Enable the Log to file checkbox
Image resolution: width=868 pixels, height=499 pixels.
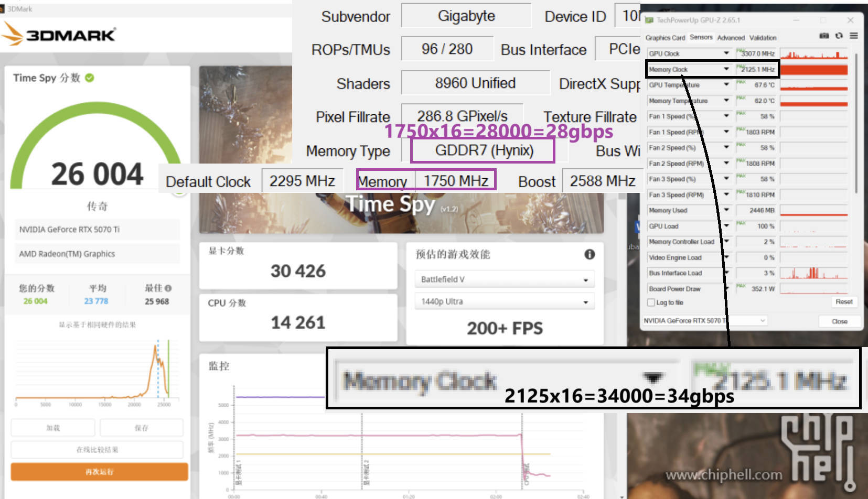point(651,302)
